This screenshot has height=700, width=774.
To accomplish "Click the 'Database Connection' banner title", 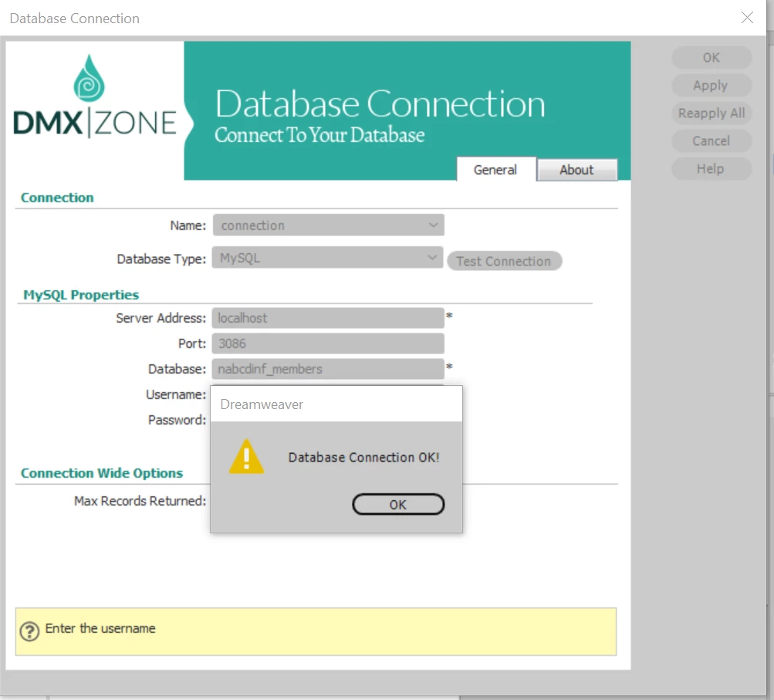I will (380, 103).
